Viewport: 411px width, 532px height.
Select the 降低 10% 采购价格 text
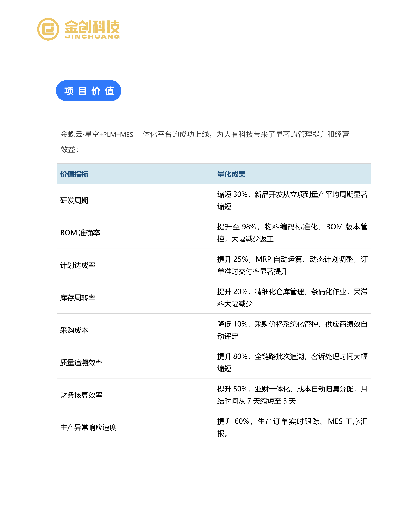(292, 330)
